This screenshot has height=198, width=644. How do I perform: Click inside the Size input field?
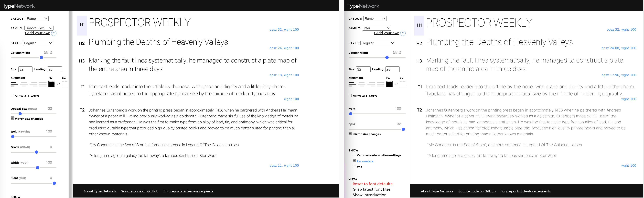[25, 69]
